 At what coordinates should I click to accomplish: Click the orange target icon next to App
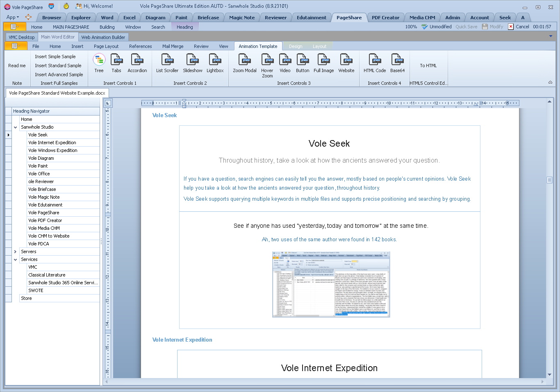point(28,17)
